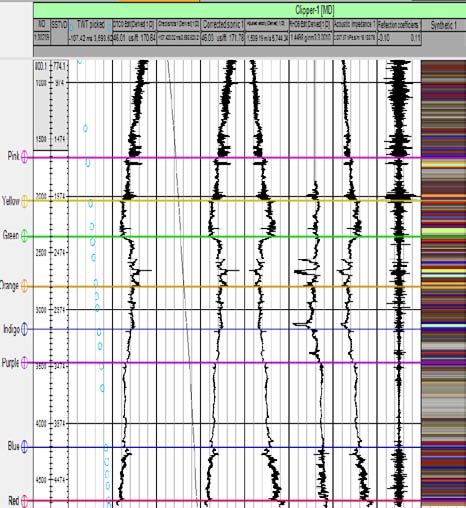Select the Pink well top circle marker
The width and height of the screenshot is (466, 508).
[x=24, y=157]
